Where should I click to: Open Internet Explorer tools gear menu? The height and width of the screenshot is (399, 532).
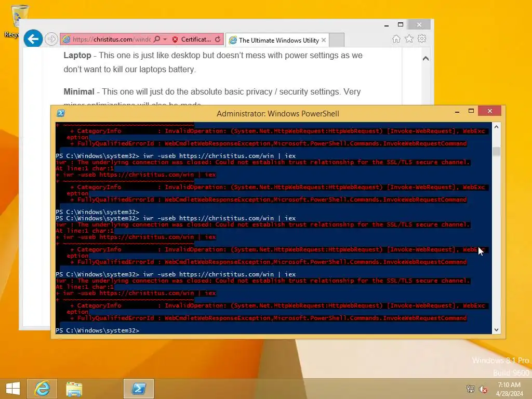click(422, 38)
